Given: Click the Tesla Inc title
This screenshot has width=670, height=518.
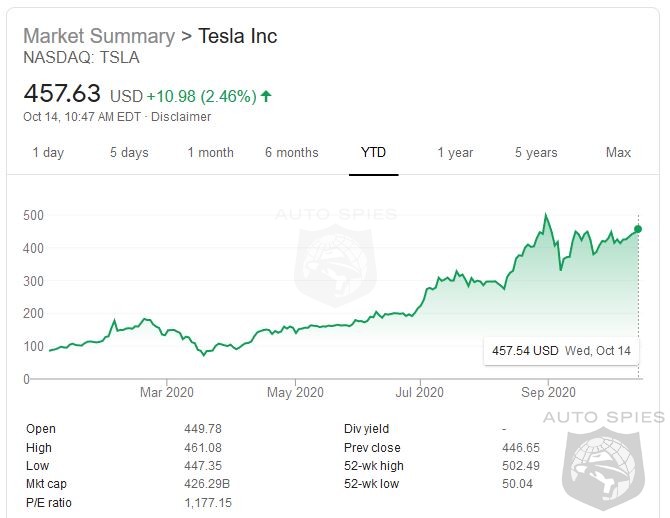Looking at the screenshot, I should coord(238,37).
